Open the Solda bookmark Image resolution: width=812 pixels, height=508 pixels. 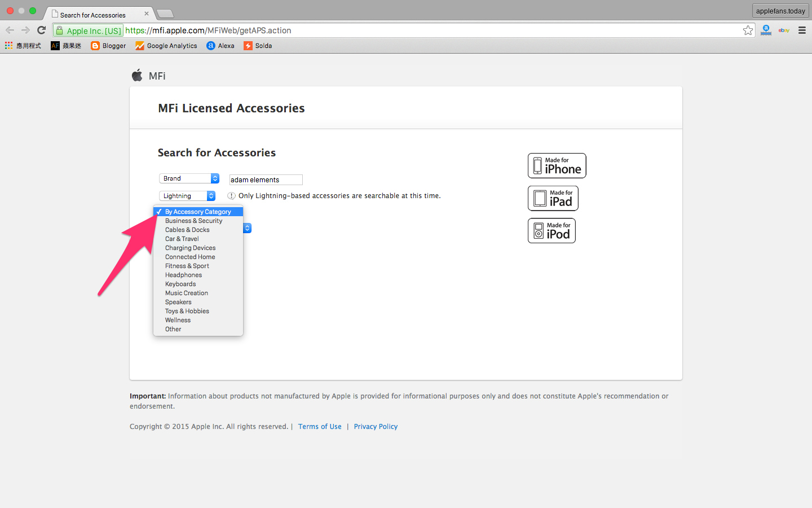click(x=258, y=46)
